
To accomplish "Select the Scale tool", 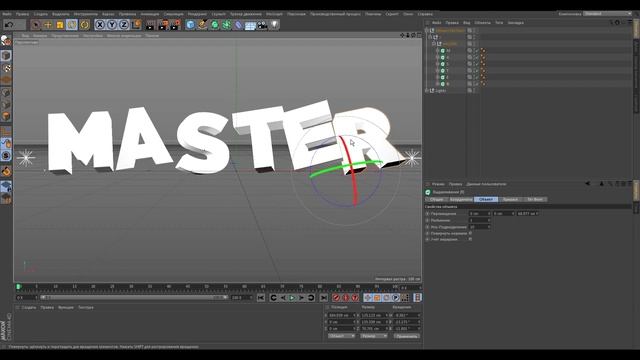I will point(60,25).
